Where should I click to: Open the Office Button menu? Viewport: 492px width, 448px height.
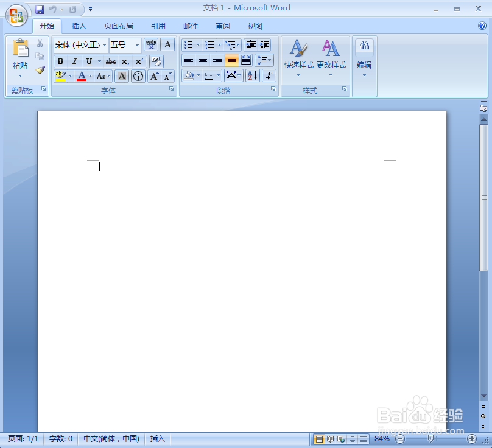16,15
